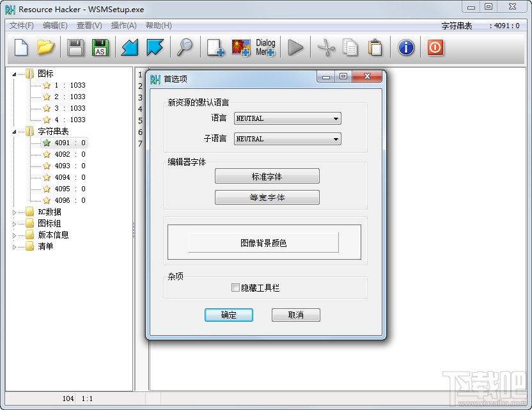532x410 pixels.
Task: Run the script using the green arrow
Action: coord(295,47)
